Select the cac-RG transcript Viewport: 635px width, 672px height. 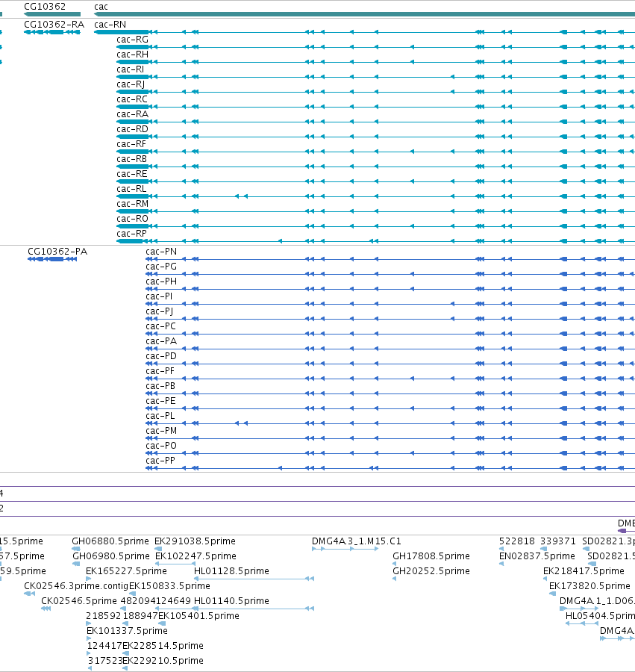[132, 40]
